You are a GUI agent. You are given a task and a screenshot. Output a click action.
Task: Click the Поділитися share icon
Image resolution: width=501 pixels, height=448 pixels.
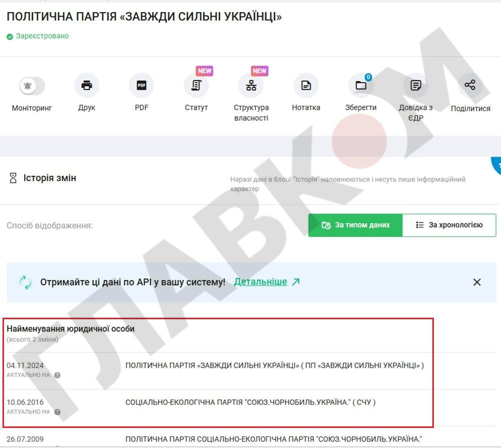tap(470, 85)
